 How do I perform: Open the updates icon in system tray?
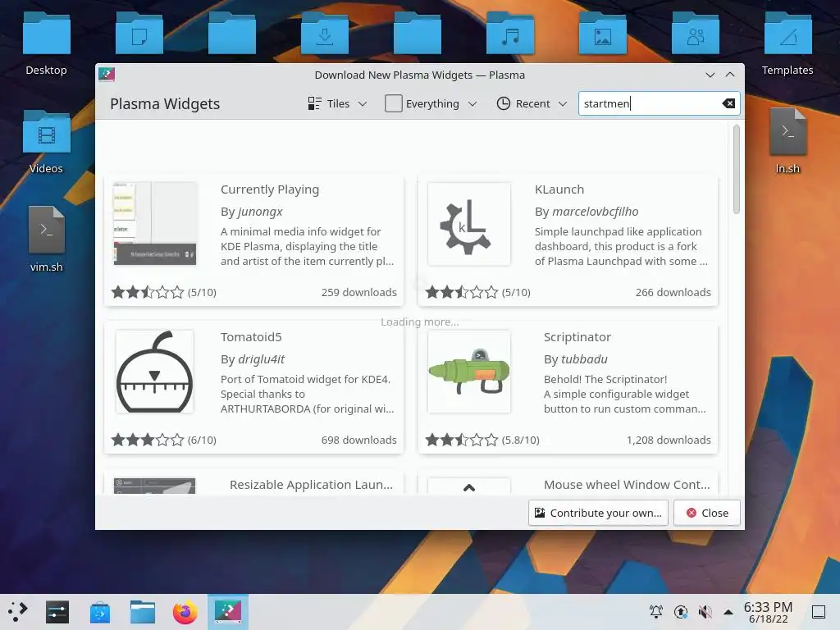pos(680,611)
